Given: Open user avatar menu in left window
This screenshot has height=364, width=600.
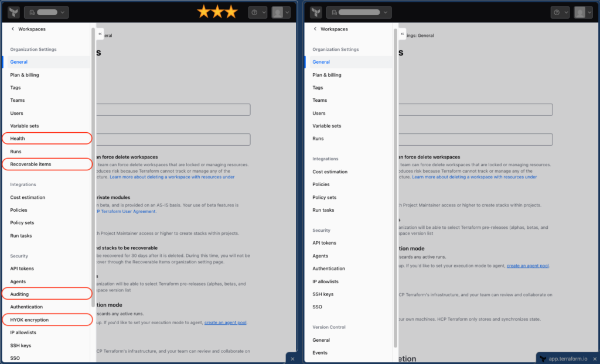Looking at the screenshot, I should [281, 12].
